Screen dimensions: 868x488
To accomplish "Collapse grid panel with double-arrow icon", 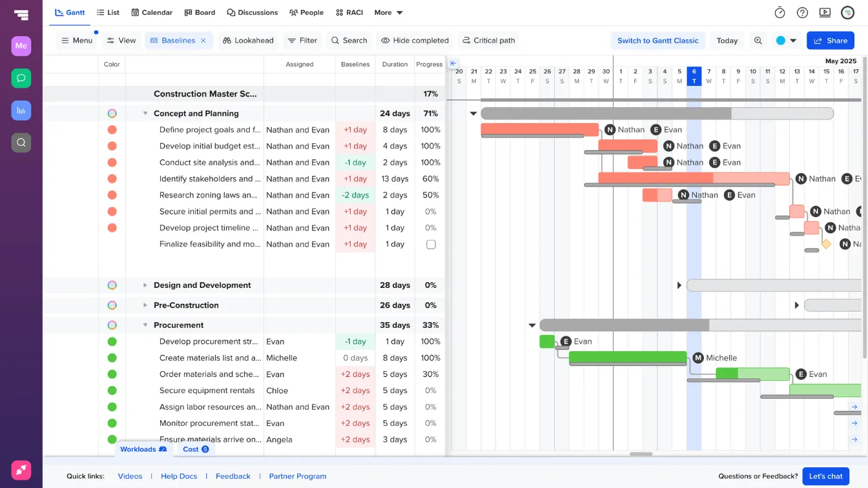I will (454, 63).
